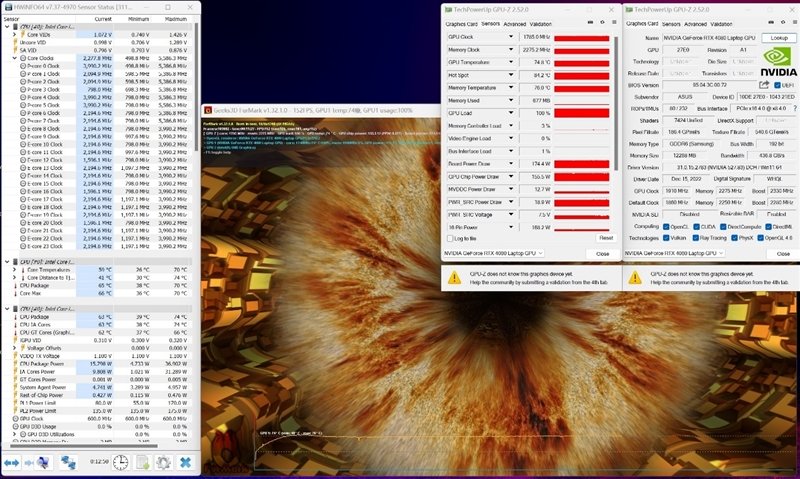The image size is (800, 479).
Task: Click screenshot camera icon in GPU-Z Graphics Card window
Action: [771, 22]
